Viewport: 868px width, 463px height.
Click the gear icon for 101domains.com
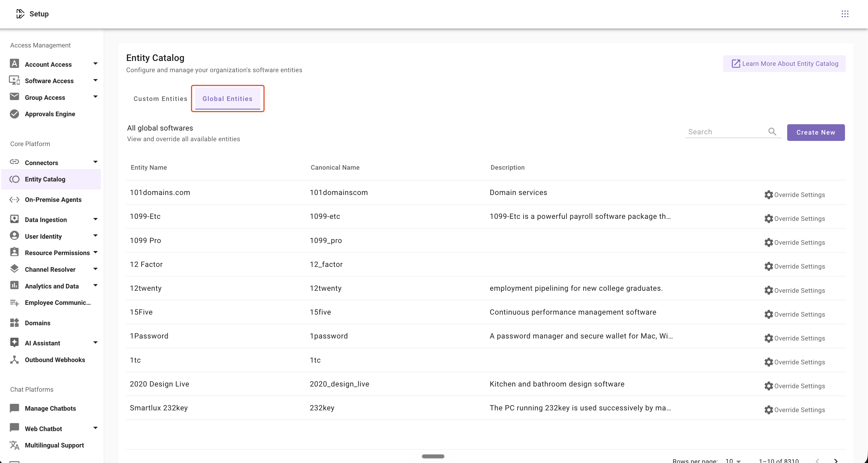[768, 195]
